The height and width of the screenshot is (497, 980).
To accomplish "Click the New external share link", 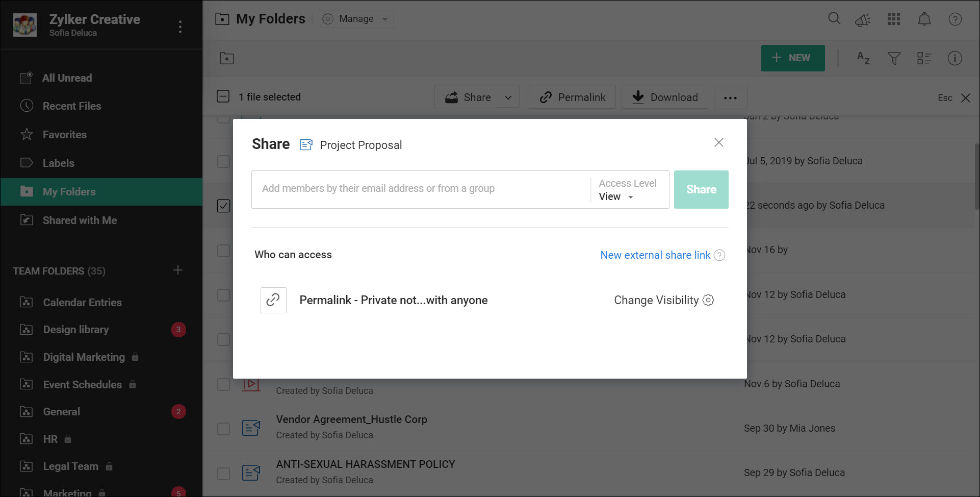I will [655, 255].
